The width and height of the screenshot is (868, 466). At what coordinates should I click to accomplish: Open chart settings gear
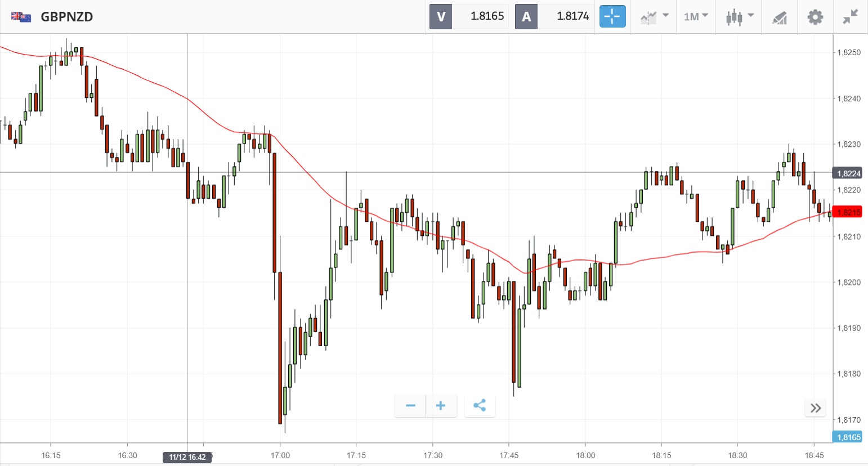(815, 17)
